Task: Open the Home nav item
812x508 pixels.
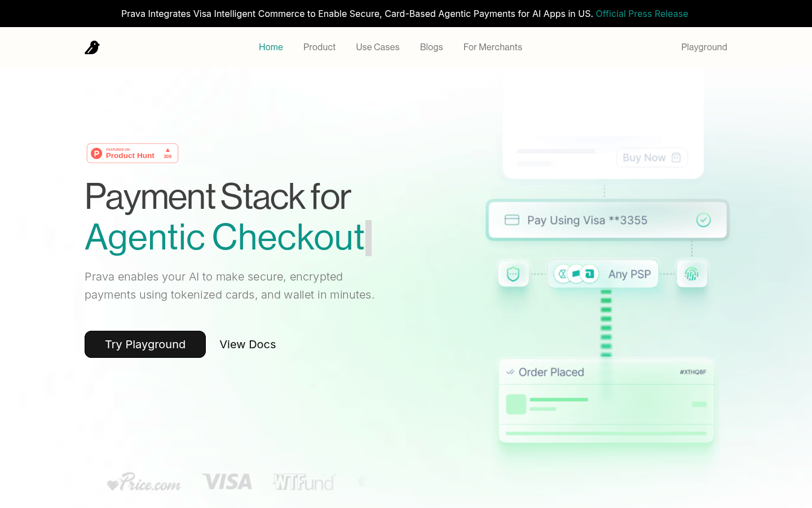Action: tap(271, 47)
